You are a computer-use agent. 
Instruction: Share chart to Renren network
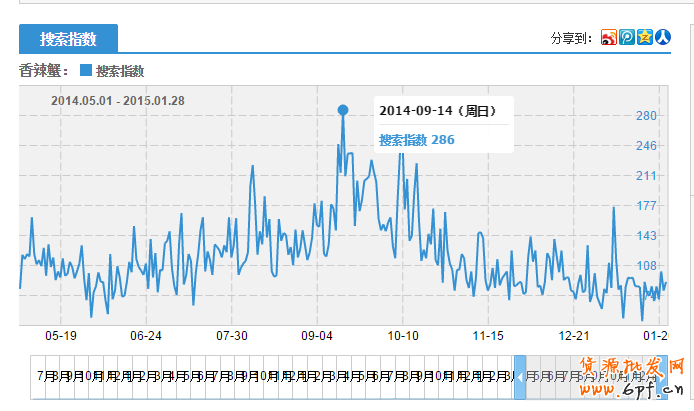click(x=662, y=37)
